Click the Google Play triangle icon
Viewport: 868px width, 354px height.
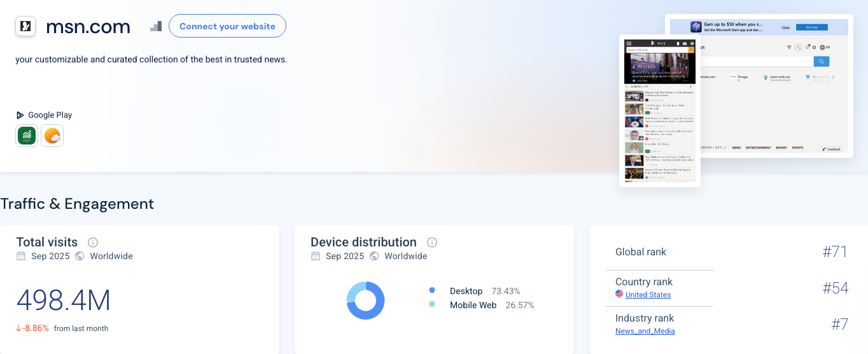click(x=20, y=115)
